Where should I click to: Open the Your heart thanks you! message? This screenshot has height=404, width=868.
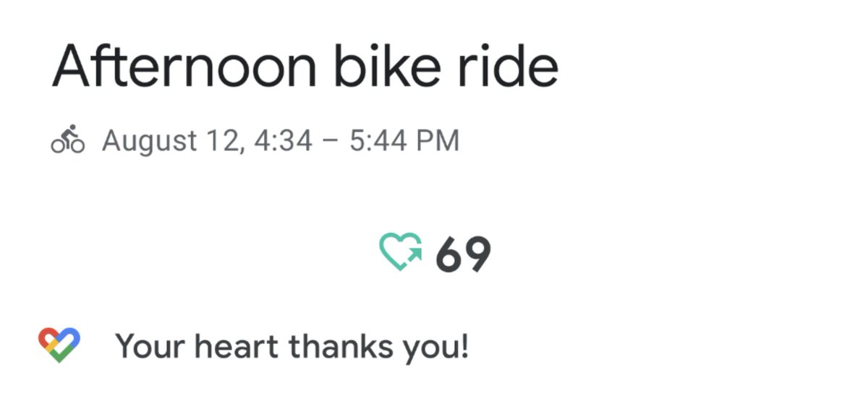292,346
